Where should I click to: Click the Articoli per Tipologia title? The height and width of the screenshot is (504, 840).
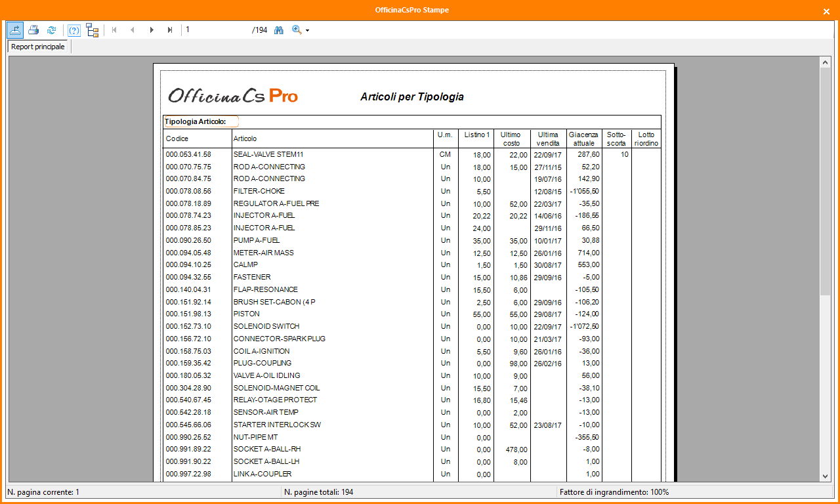point(412,97)
